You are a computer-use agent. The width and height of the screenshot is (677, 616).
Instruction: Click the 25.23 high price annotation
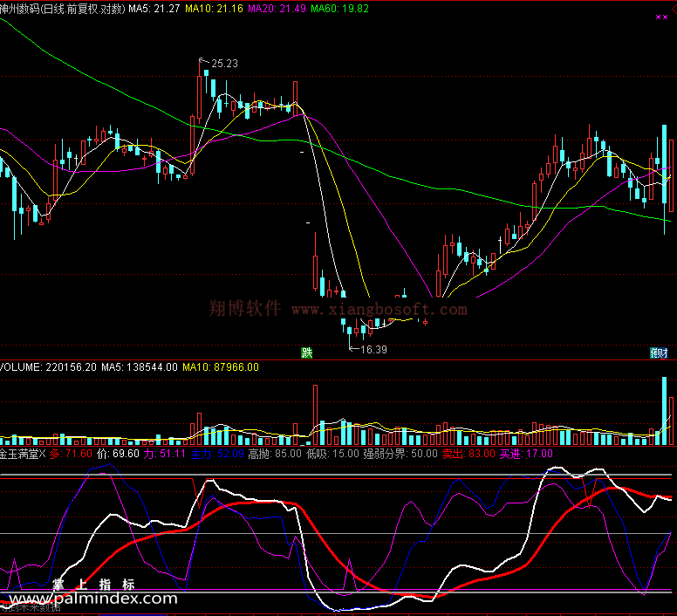pyautogui.click(x=224, y=64)
